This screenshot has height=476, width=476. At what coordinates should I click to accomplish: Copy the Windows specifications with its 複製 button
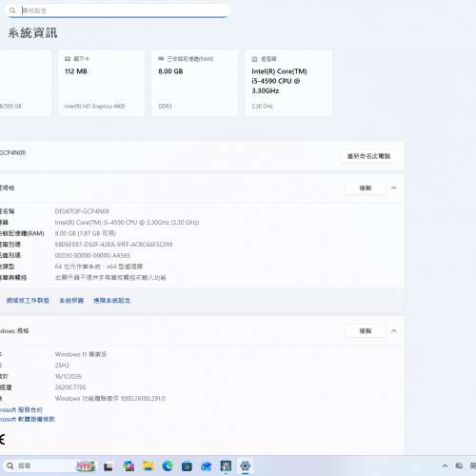[x=366, y=331]
